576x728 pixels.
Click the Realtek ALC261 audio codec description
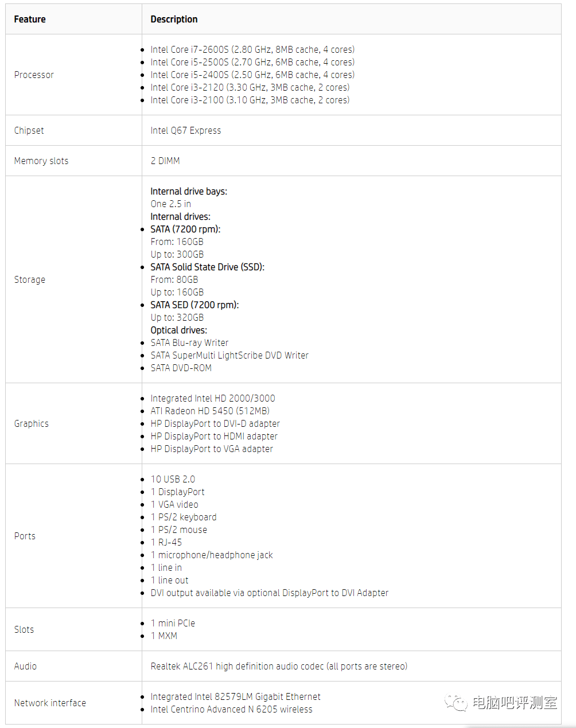279,666
